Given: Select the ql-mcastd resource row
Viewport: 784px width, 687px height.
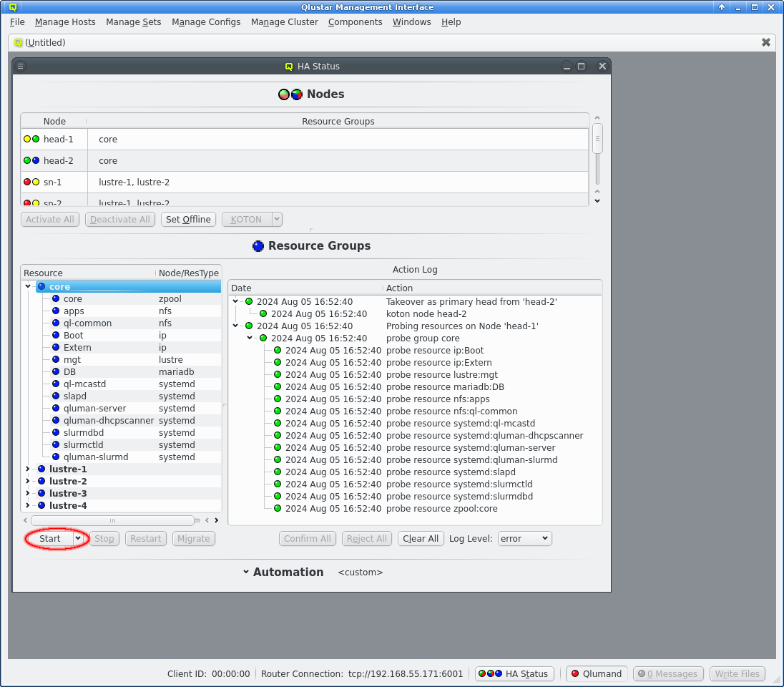Looking at the screenshot, I should [x=129, y=384].
